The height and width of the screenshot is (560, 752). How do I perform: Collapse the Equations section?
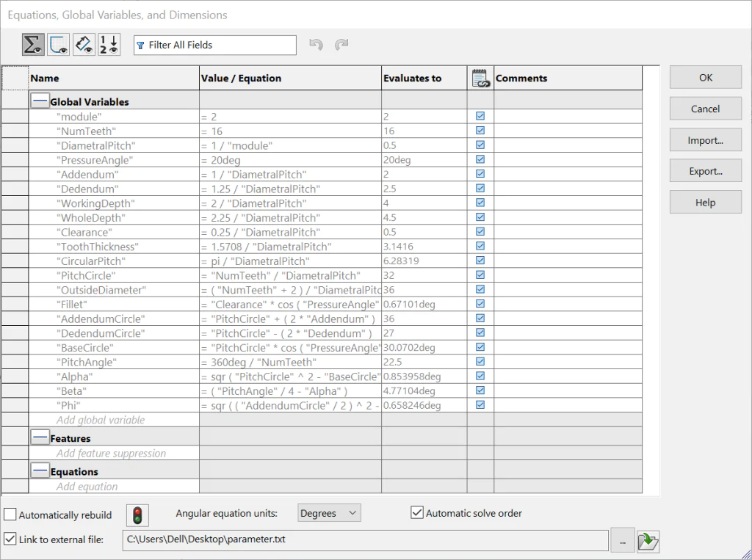click(40, 470)
